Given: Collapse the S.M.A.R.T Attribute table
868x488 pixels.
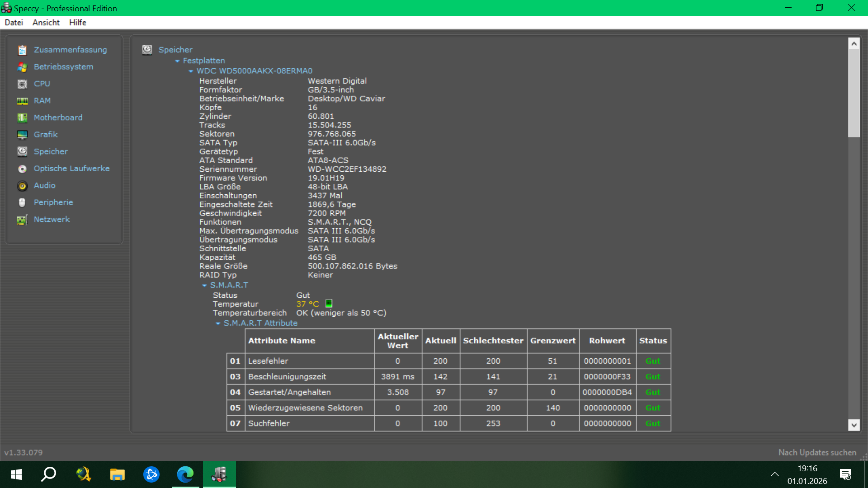Looking at the screenshot, I should [218, 324].
